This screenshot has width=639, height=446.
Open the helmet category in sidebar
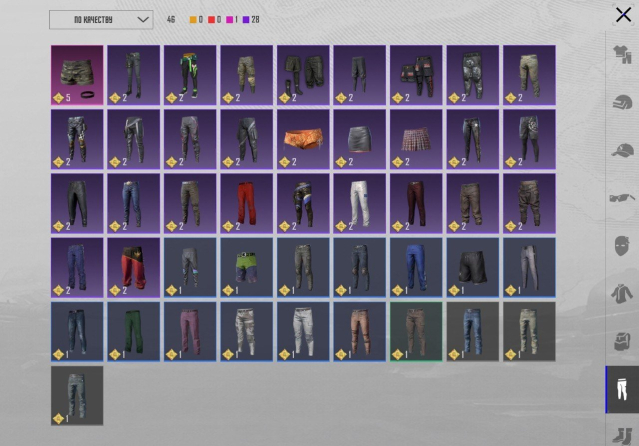click(622, 102)
